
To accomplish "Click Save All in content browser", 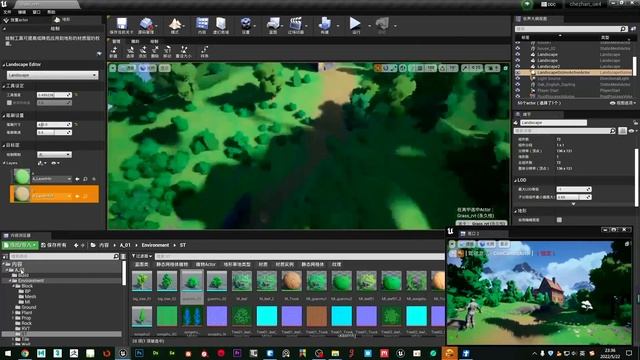I will (x=53, y=245).
